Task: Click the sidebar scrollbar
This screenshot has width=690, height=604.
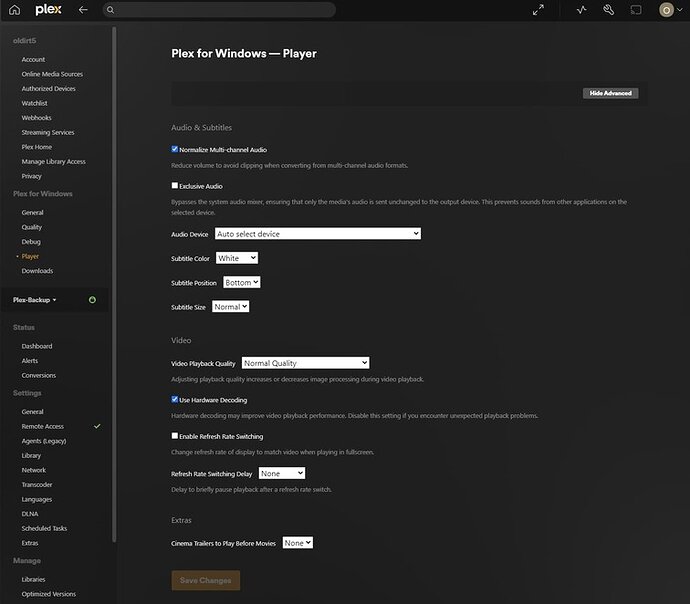Action: pyautogui.click(x=114, y=284)
